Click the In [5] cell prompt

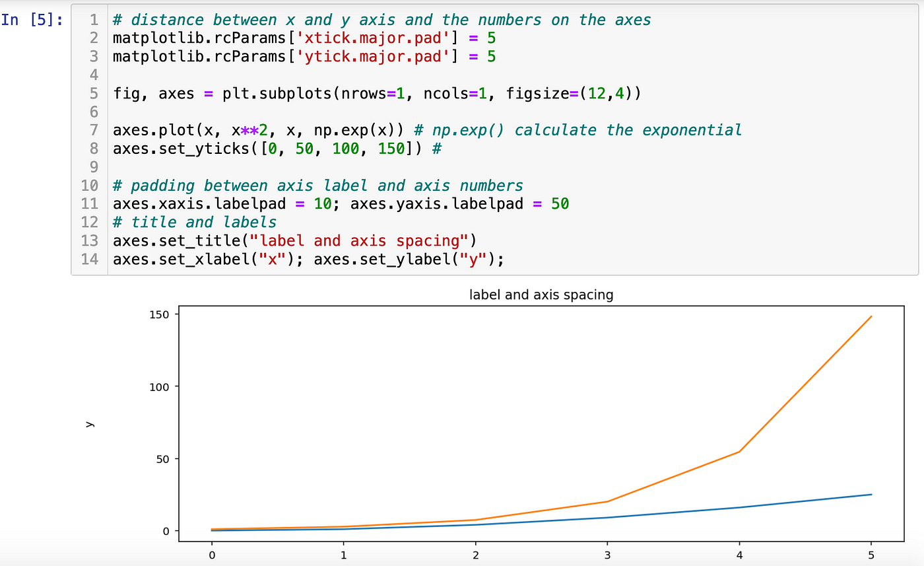pyautogui.click(x=32, y=20)
